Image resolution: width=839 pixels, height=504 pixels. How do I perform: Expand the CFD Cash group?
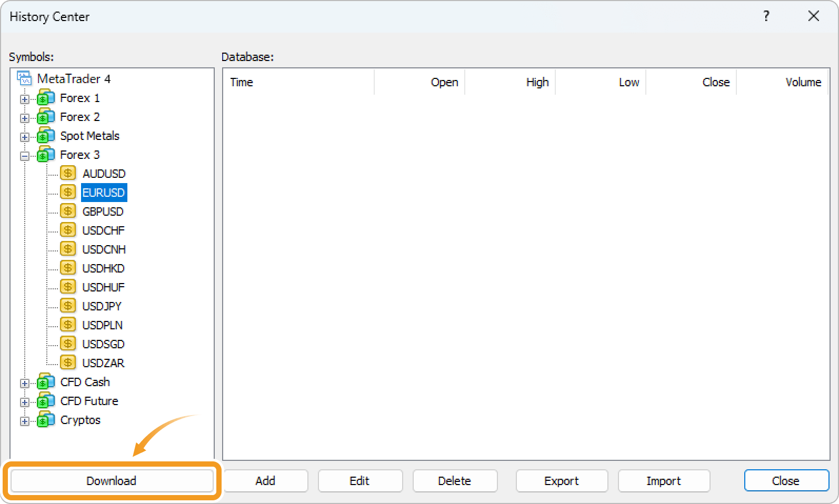[25, 383]
